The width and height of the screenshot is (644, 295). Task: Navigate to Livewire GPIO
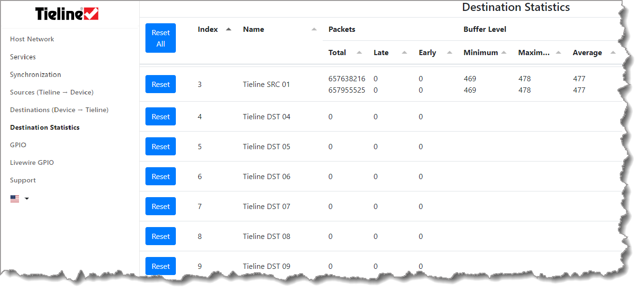pyautogui.click(x=32, y=162)
